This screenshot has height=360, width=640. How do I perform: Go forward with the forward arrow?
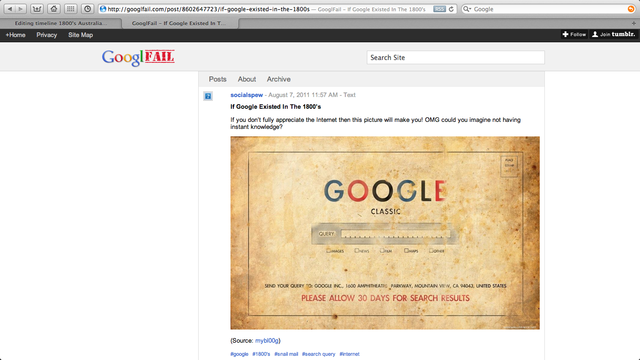(x=21, y=9)
